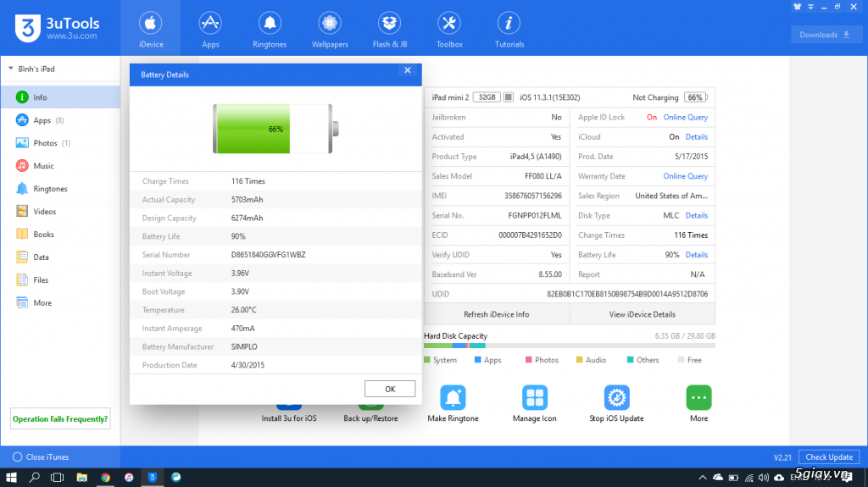Click the System legend color swatch
The width and height of the screenshot is (868, 487).
(x=427, y=360)
